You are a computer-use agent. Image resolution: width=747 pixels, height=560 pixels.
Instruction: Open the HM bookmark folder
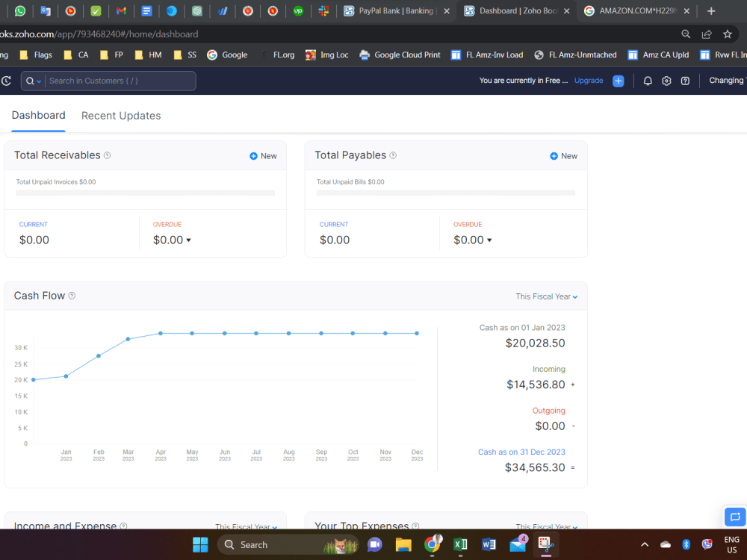(148, 55)
